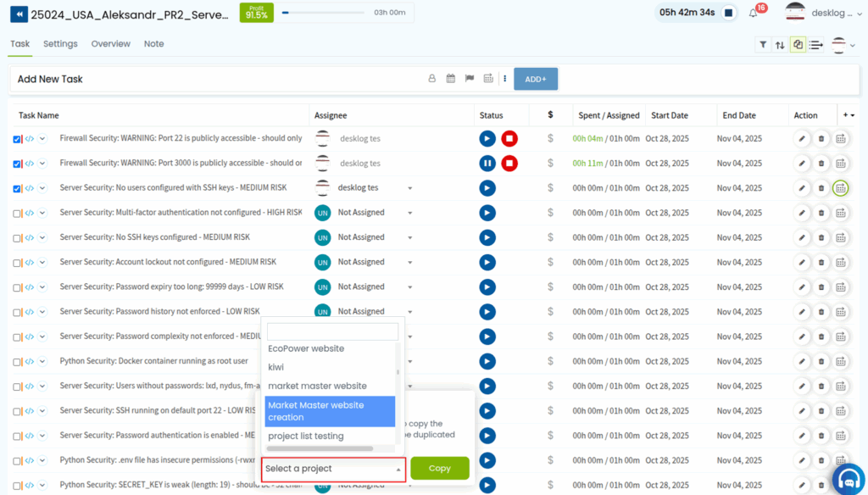Screen dimensions: 868x495
Task: Click the back arrows button beside project name
Action: 19,14
